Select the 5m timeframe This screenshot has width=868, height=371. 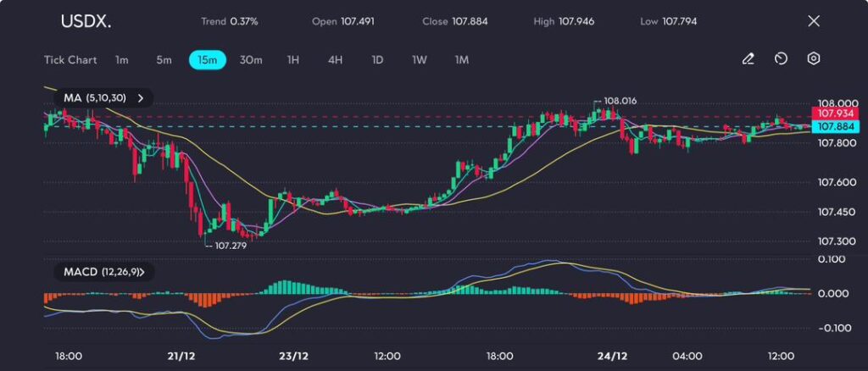tap(164, 60)
